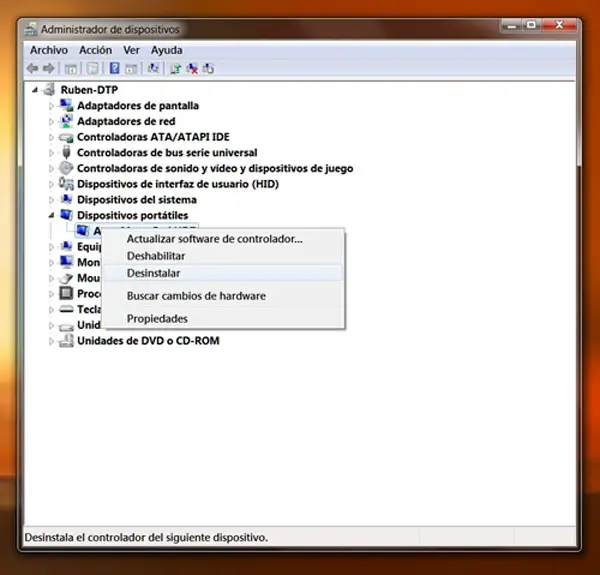Collapse Dispositivos portátiles

51,215
